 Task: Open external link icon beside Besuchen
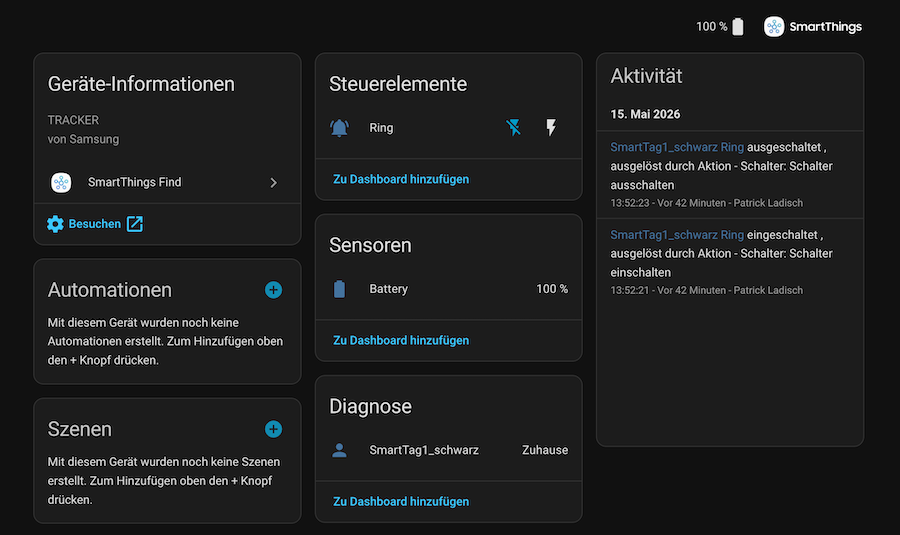click(x=135, y=224)
